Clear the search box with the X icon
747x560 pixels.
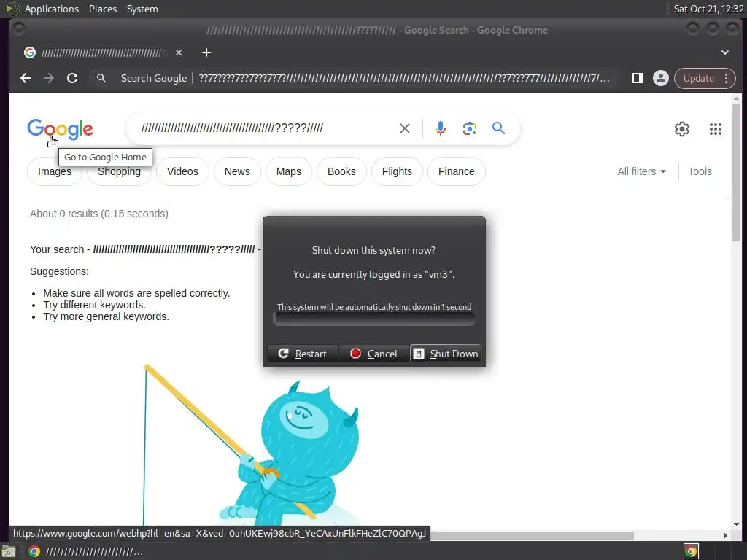click(x=404, y=128)
